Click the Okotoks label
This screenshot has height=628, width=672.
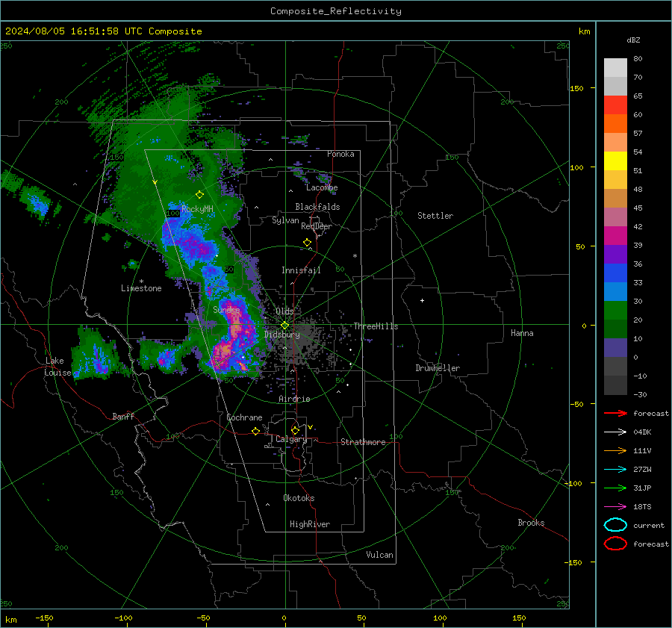pos(299,498)
